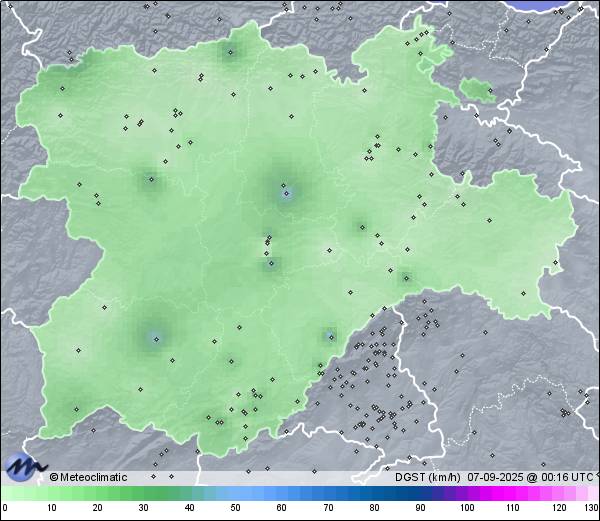
Task: Click the 120 label on the scale
Action: coord(559,508)
